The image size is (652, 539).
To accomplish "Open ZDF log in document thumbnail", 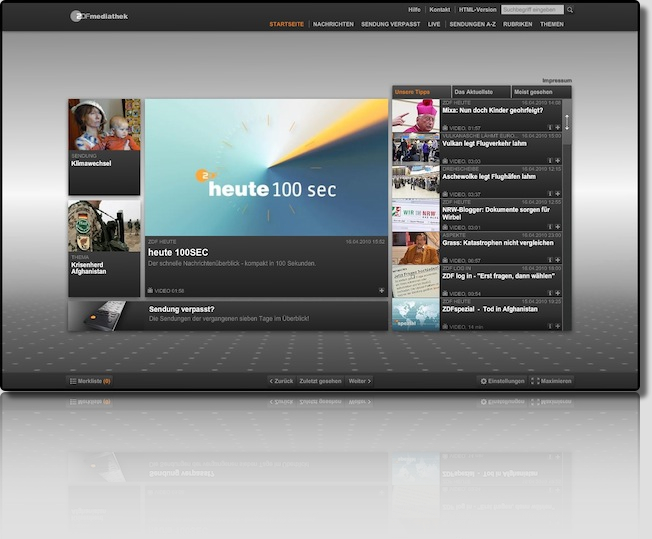I will 416,281.
